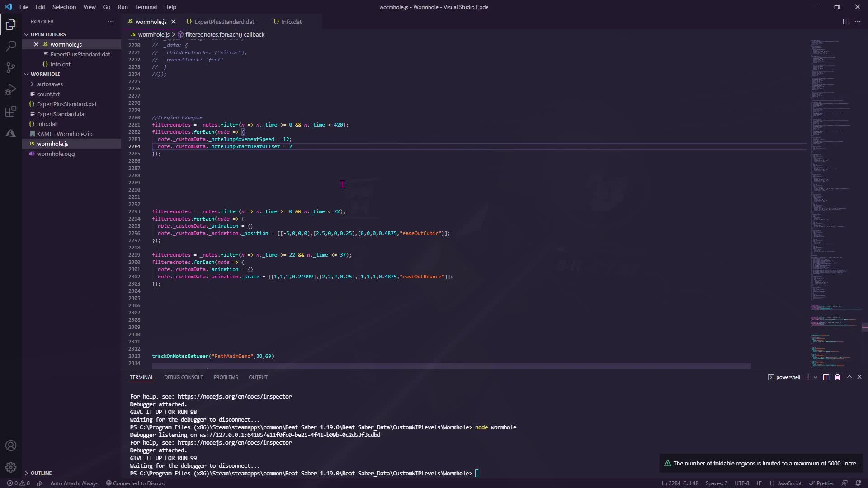Open Source Control from the activity bar
This screenshot has height=488, width=868.
[10, 67]
